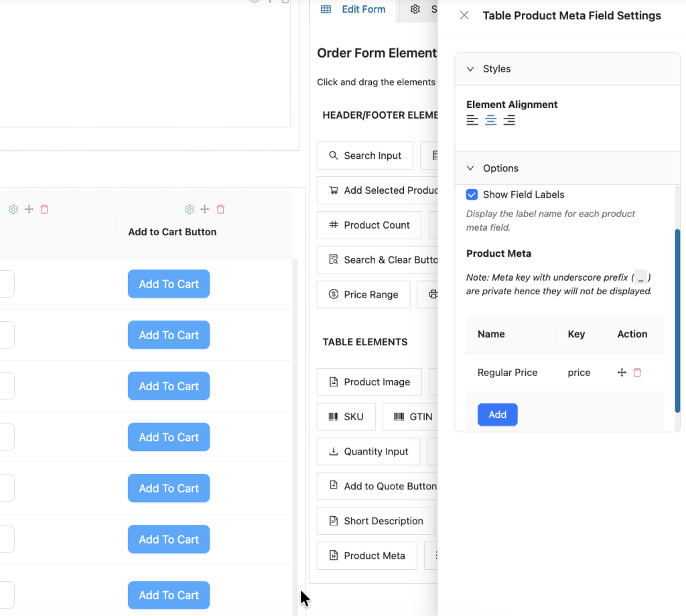Click the settings panel vertical scrollbar
This screenshot has width=686, height=616.
pyautogui.click(x=677, y=321)
